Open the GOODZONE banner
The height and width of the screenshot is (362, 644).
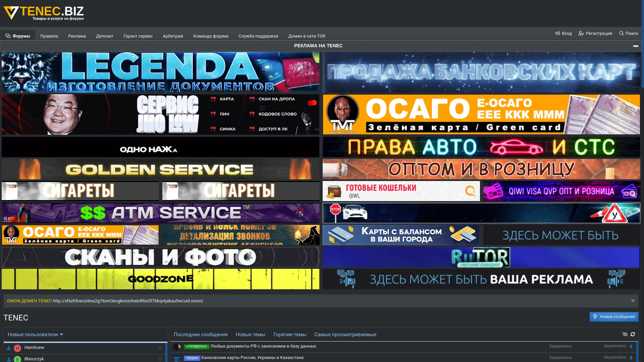point(160,279)
